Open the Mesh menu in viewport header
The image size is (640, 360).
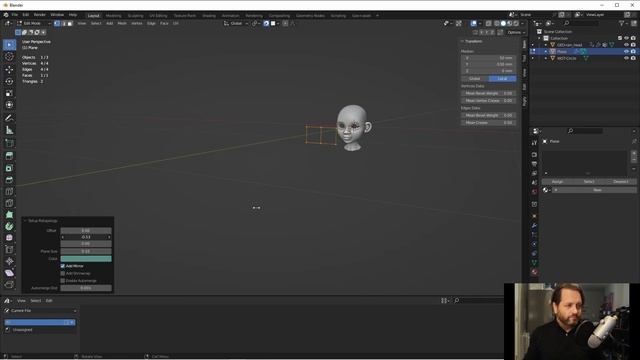pos(122,23)
